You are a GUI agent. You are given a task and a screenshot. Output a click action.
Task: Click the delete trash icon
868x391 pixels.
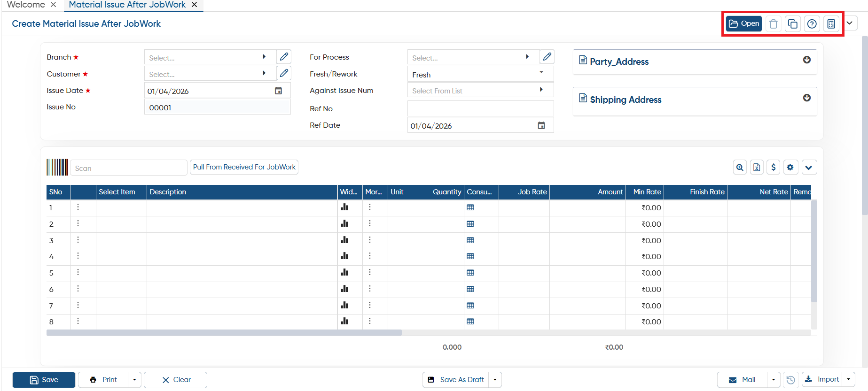[773, 24]
